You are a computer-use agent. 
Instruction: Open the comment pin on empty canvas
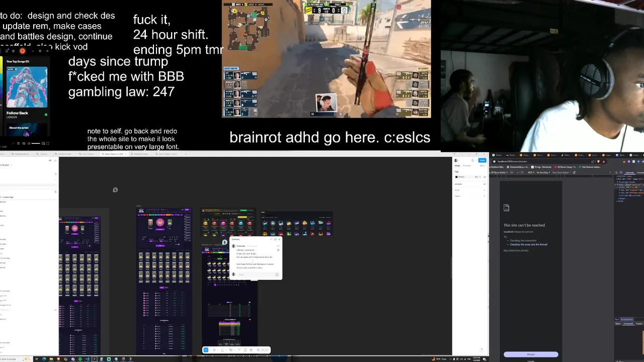pyautogui.click(x=115, y=190)
